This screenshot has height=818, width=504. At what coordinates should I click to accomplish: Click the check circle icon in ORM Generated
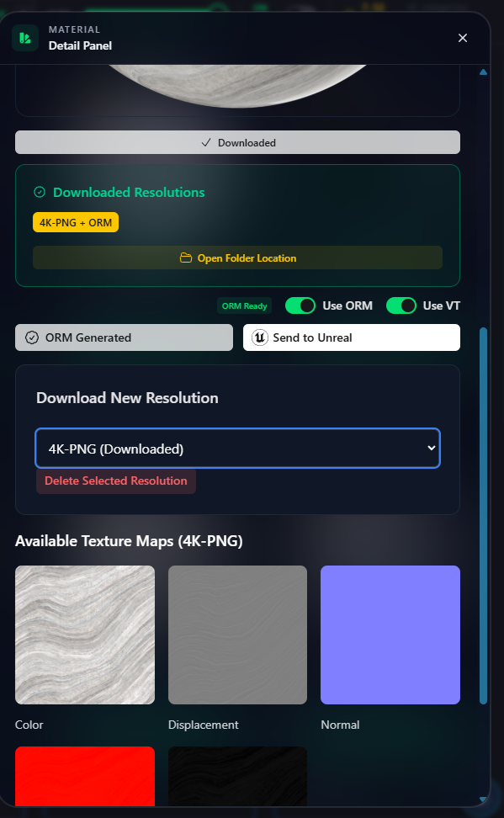tap(32, 337)
